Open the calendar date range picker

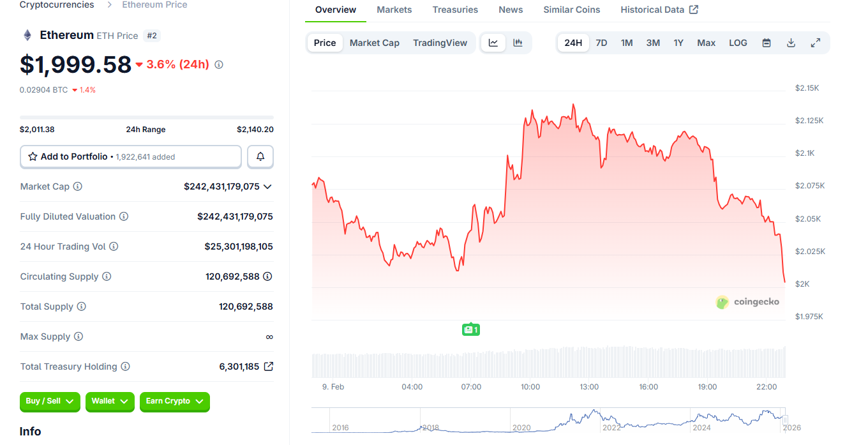click(x=767, y=43)
